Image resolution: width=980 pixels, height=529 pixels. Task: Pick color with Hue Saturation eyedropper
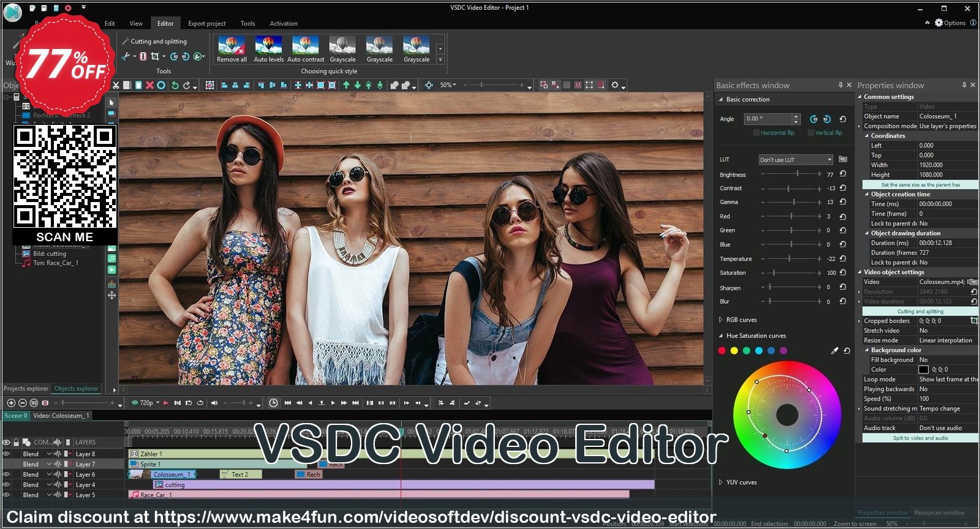click(x=834, y=351)
